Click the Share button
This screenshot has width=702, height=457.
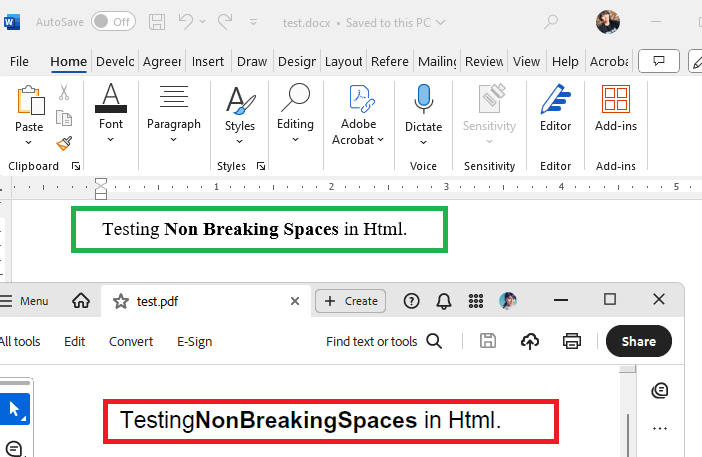[638, 341]
